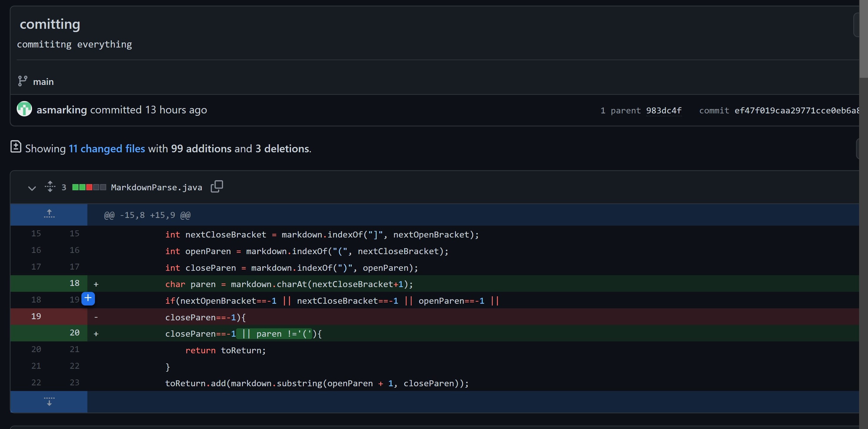
Task: Click old line number 15
Action: tap(36, 233)
